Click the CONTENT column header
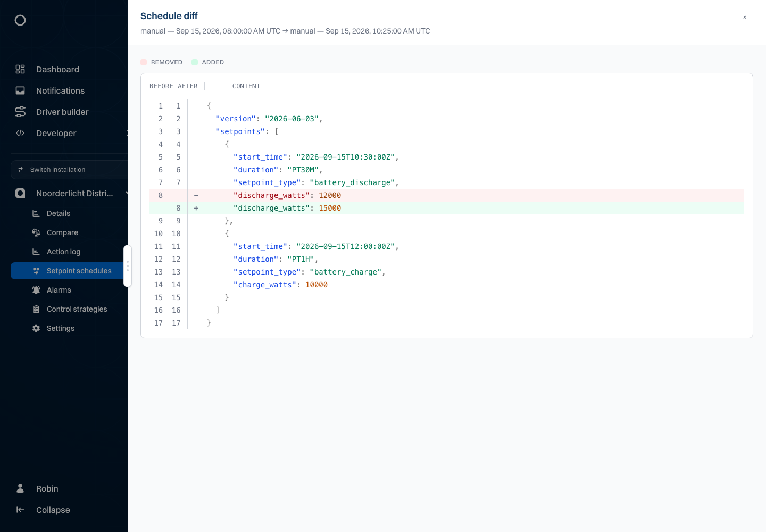The image size is (766, 532). [246, 86]
